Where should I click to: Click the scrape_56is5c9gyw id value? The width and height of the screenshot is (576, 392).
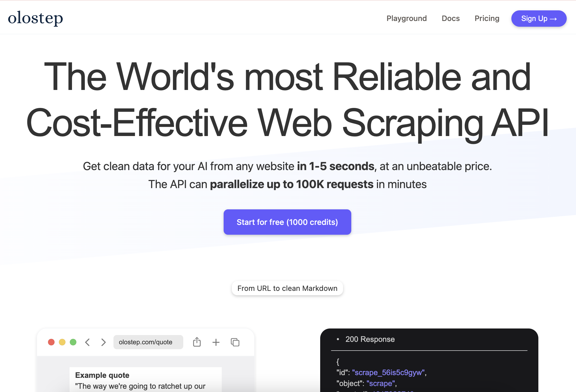pyautogui.click(x=388, y=372)
